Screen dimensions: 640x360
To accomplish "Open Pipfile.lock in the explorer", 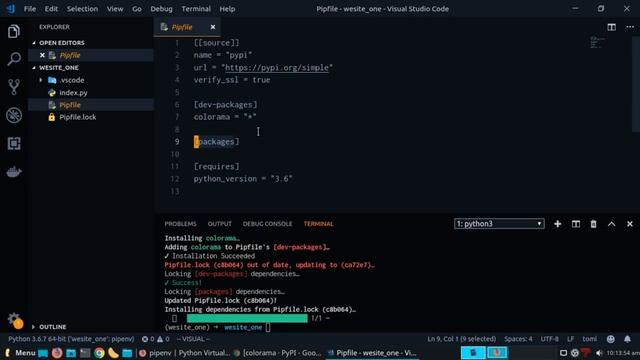I will click(78, 117).
